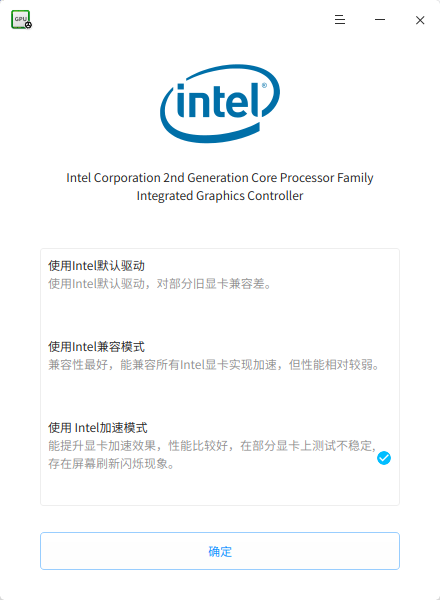Click the Intel Corporation 2nd Generation text line
This screenshot has height=600, width=440.
click(220, 178)
